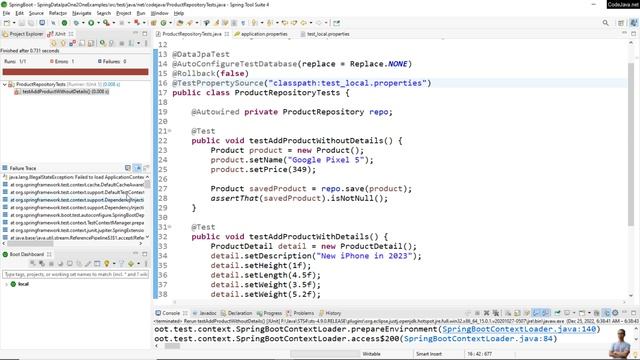Click Console Pin Console icon

tap(558, 313)
